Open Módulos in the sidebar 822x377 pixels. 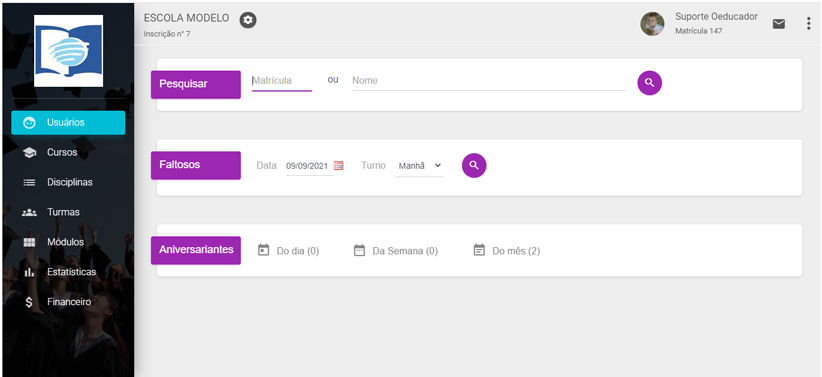pos(66,242)
